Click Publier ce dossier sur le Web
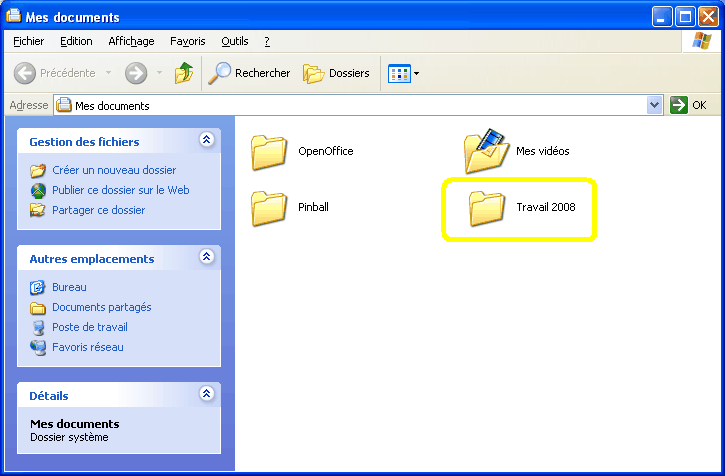 pos(121,190)
